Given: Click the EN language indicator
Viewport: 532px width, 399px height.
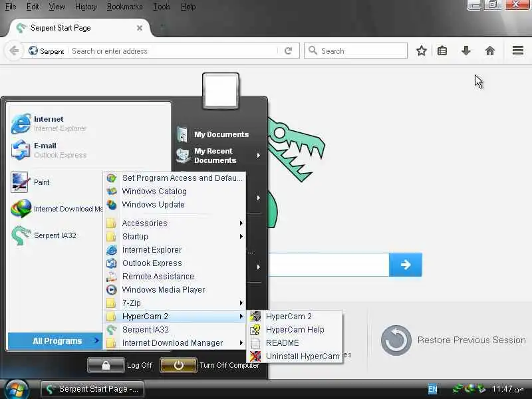Looking at the screenshot, I should tap(432, 389).
